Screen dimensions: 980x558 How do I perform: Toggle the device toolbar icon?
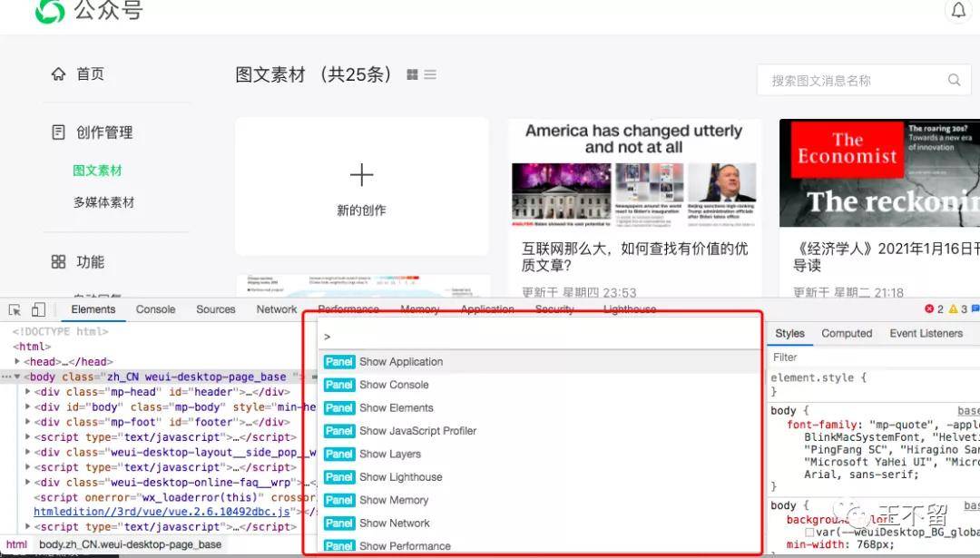(x=39, y=309)
